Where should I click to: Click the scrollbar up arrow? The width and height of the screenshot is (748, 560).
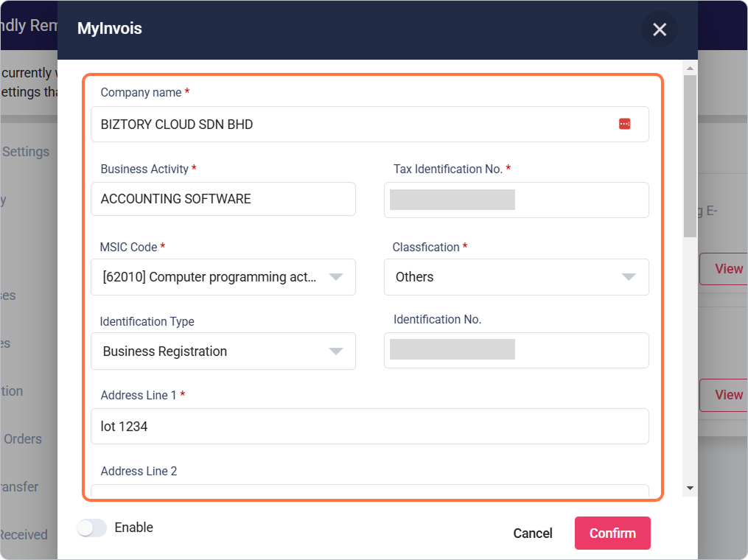tap(690, 69)
